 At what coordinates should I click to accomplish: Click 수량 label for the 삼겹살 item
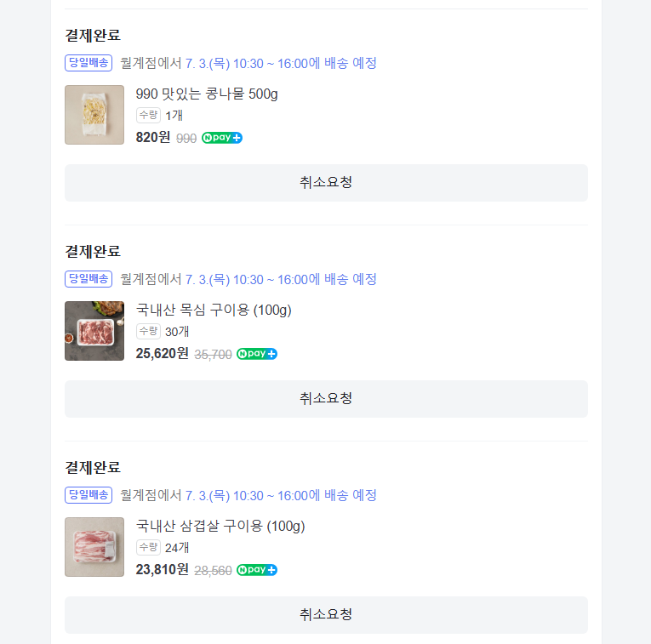click(148, 548)
